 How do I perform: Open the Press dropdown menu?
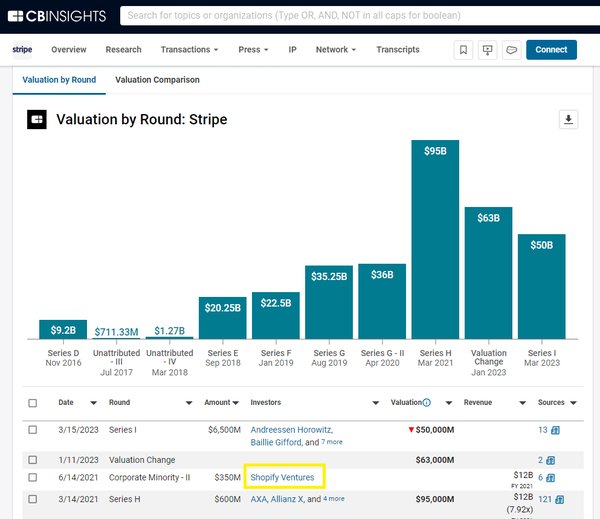(x=253, y=50)
